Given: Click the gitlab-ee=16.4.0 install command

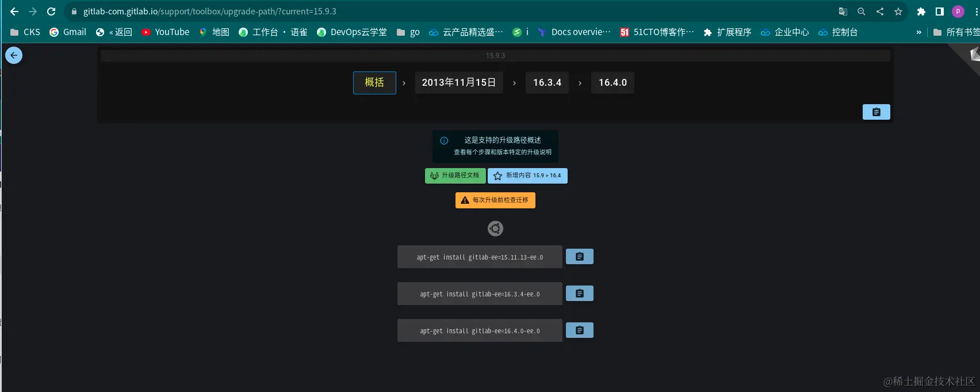Looking at the screenshot, I should (480, 330).
